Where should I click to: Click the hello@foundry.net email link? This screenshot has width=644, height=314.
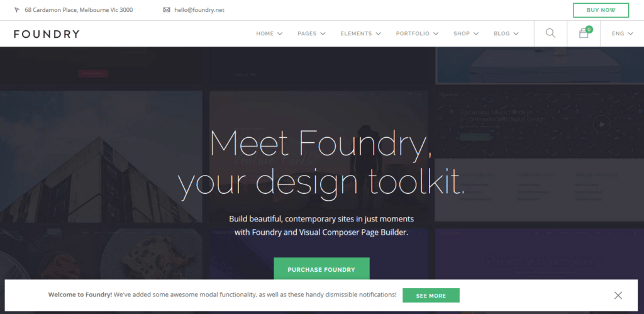tap(199, 10)
